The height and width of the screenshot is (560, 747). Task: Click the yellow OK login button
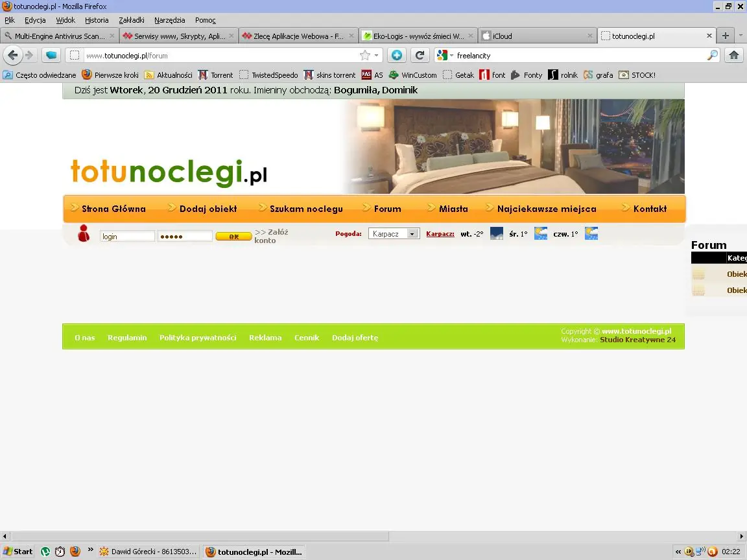(233, 236)
